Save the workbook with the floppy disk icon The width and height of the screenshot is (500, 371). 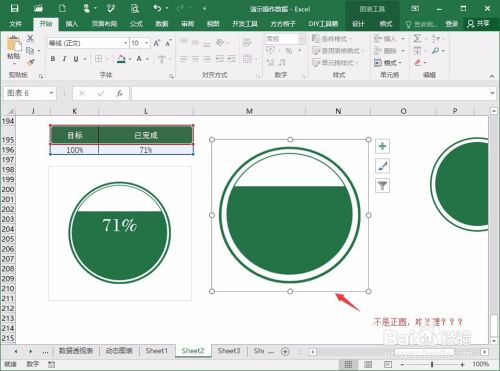[x=14, y=8]
